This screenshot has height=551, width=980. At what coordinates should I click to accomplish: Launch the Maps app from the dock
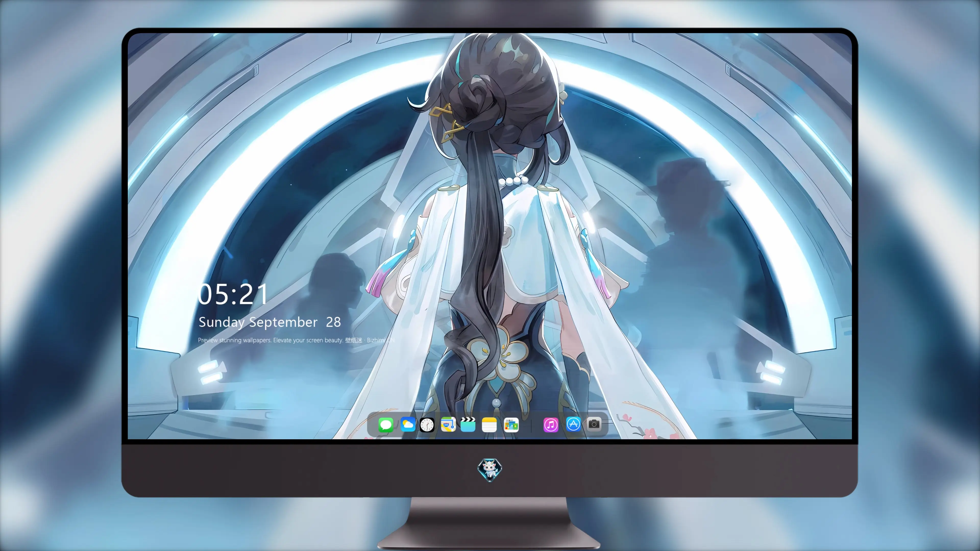[x=448, y=424]
